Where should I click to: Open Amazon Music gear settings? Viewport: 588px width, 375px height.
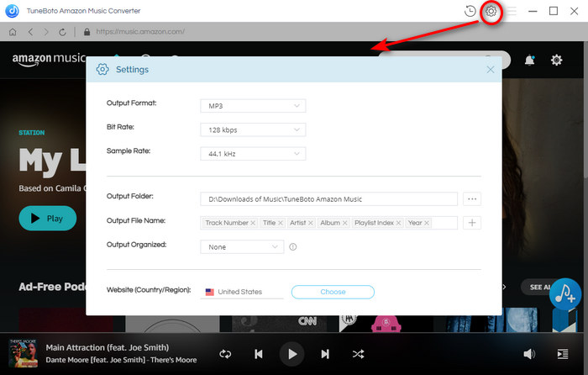[x=556, y=60]
